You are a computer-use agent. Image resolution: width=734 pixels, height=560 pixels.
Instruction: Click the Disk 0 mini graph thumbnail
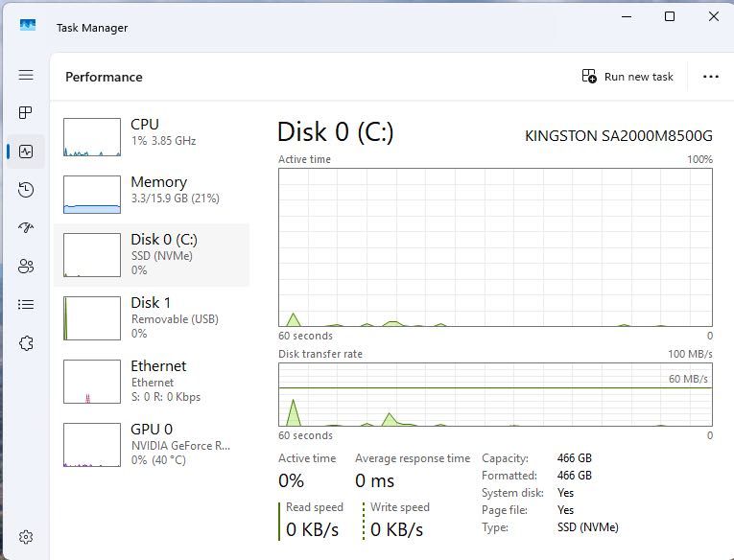click(92, 255)
